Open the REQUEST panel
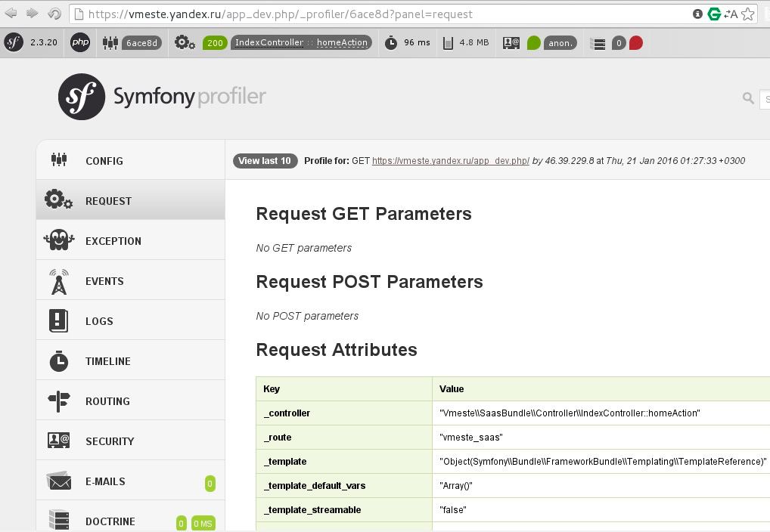Viewport: 770px width, 532px height. click(x=131, y=199)
